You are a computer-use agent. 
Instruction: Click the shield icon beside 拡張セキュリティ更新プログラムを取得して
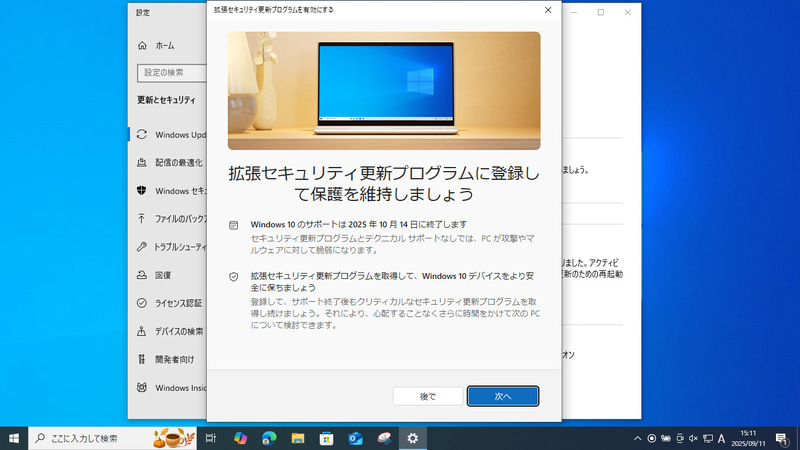click(x=233, y=277)
